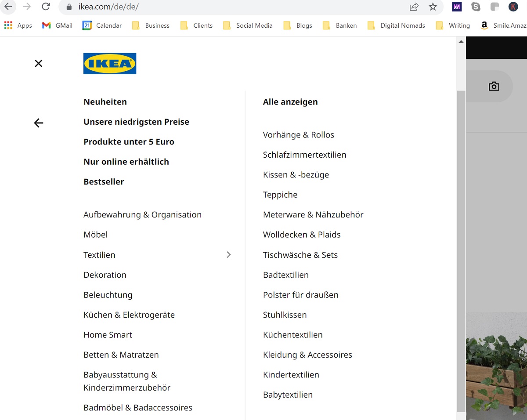Open the Clients bookmark folder
The image size is (527, 420).
tap(196, 25)
